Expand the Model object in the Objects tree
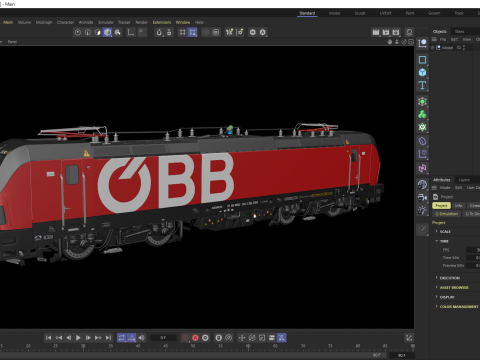The height and width of the screenshot is (360, 480). [x=433, y=48]
